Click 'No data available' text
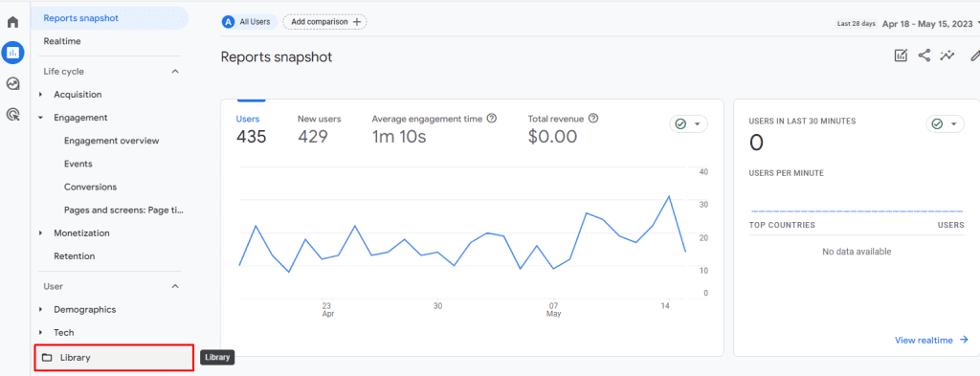This screenshot has height=376, width=980. (x=857, y=252)
